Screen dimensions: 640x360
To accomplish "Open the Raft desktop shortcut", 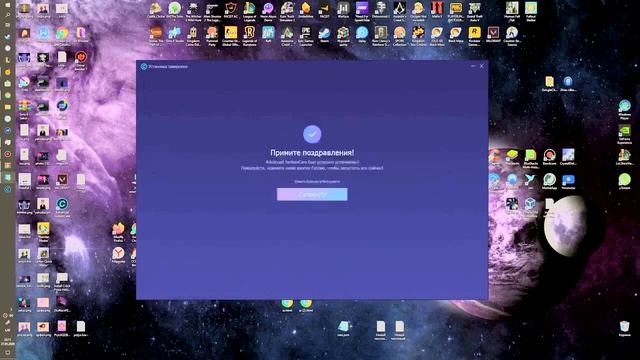I will [x=268, y=35].
